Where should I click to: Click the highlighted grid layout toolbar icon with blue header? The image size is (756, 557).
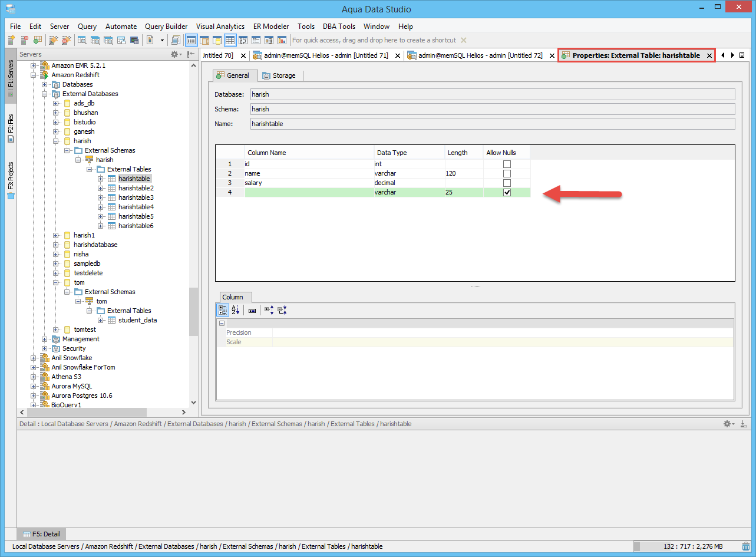click(191, 40)
